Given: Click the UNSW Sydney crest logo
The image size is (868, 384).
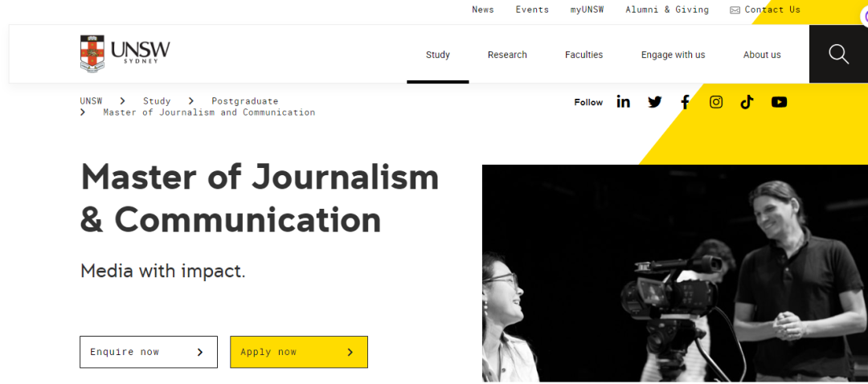Looking at the screenshot, I should click(125, 53).
